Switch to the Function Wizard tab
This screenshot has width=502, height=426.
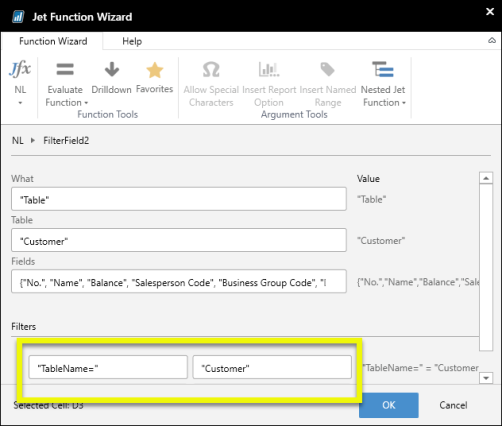click(x=53, y=41)
